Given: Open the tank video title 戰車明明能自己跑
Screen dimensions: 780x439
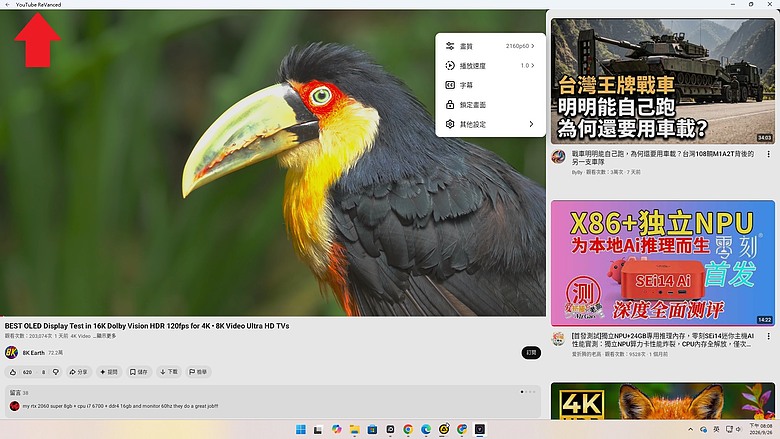Looking at the screenshot, I should pyautogui.click(x=663, y=158).
